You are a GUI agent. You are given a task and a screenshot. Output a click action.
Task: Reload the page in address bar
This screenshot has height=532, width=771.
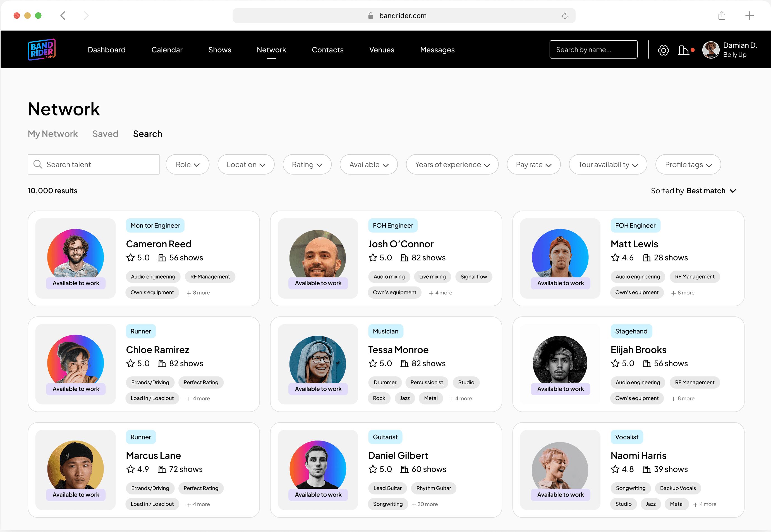pyautogui.click(x=564, y=16)
